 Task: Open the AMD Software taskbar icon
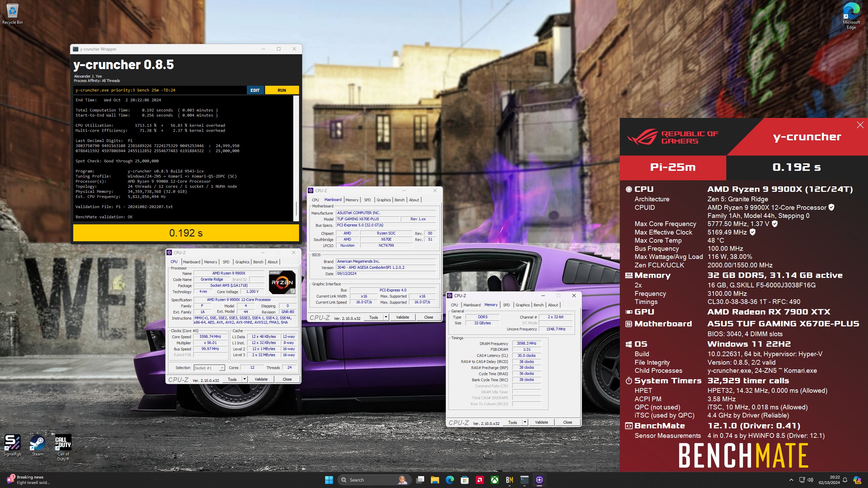(480, 480)
